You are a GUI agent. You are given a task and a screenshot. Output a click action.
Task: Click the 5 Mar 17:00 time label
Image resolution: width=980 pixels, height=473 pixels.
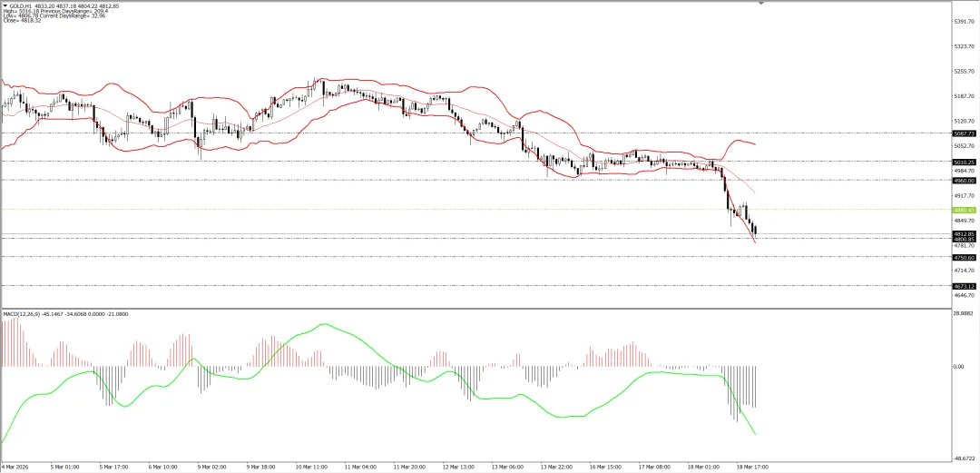coord(115,468)
